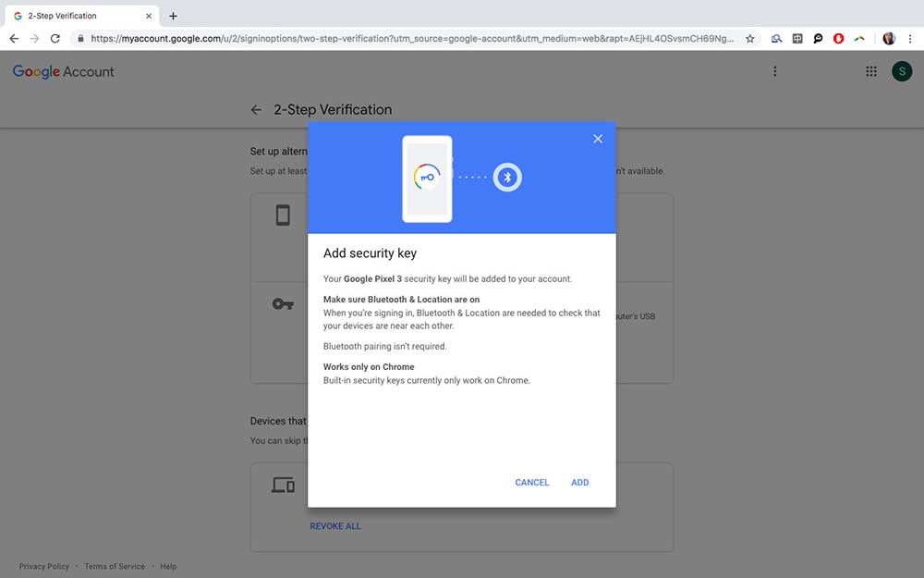Screen dimensions: 924x578
Task: Open the Google Account page three-dot menu
Action: pos(775,71)
